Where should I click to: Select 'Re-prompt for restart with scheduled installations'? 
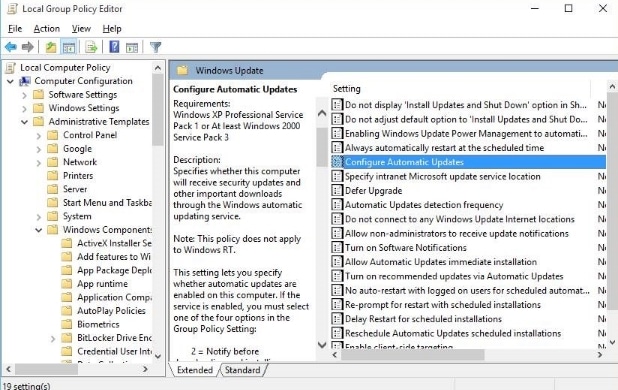point(443,305)
